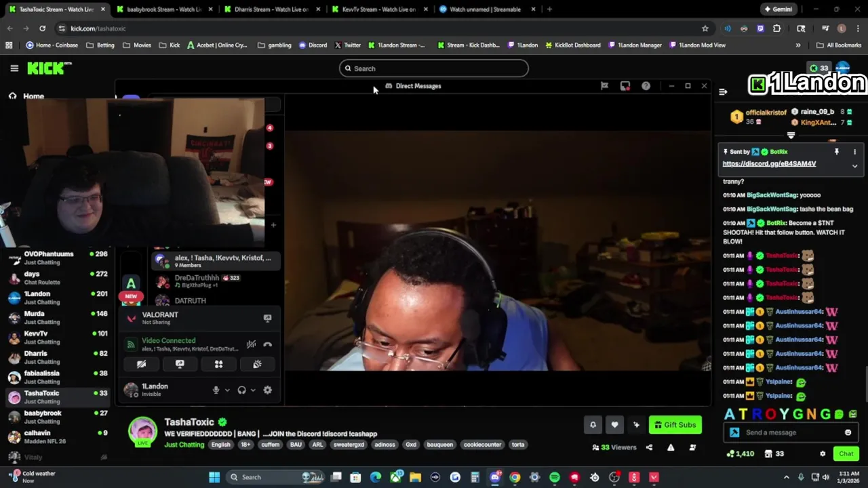Image resolution: width=868 pixels, height=488 pixels.
Task: Click the browser address bar
Action: [x=383, y=28]
